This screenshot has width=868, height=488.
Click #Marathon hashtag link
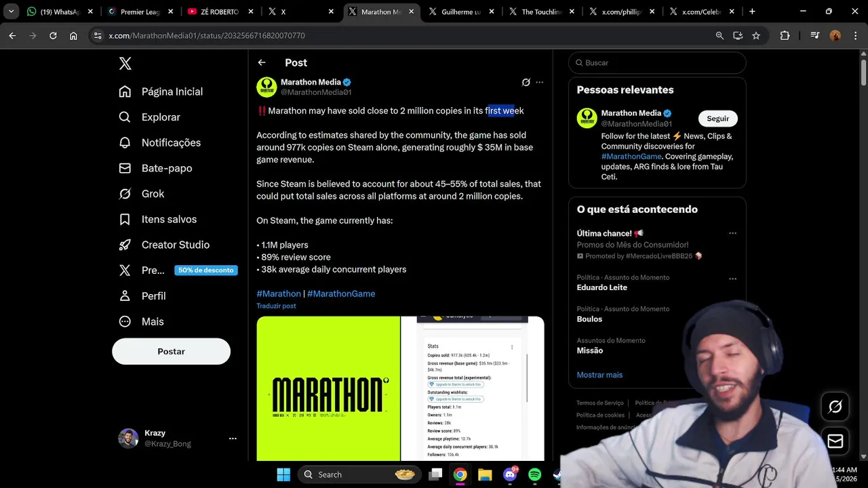click(279, 293)
